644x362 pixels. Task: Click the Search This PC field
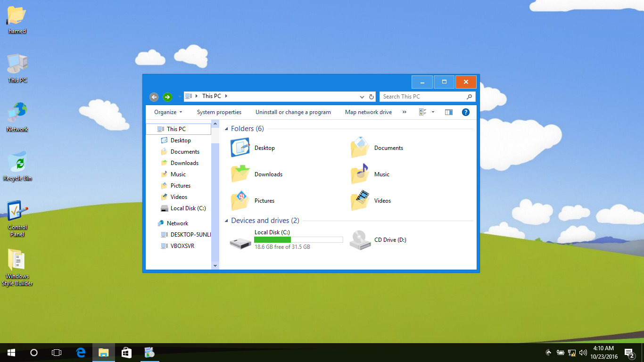tap(422, 97)
